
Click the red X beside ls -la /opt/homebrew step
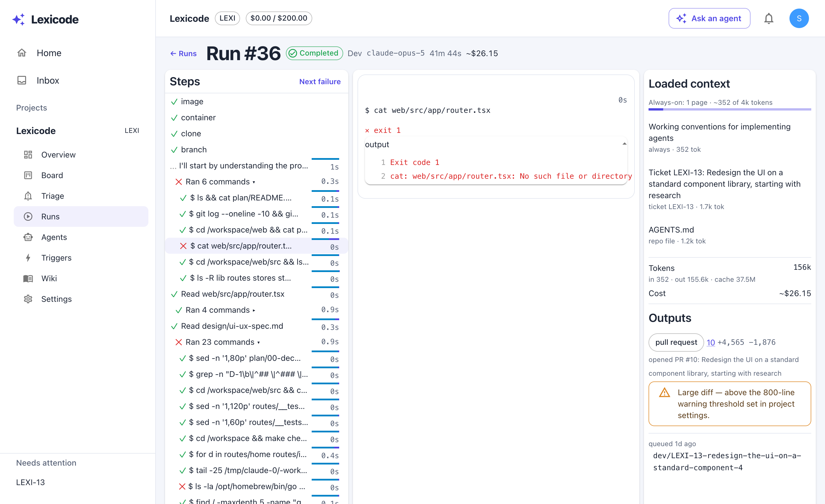pyautogui.click(x=182, y=487)
